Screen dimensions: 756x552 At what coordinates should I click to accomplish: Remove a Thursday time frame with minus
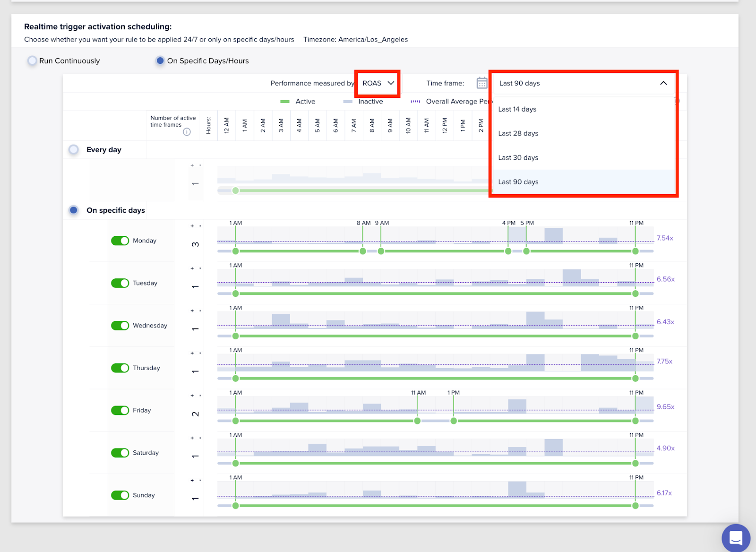[200, 353]
